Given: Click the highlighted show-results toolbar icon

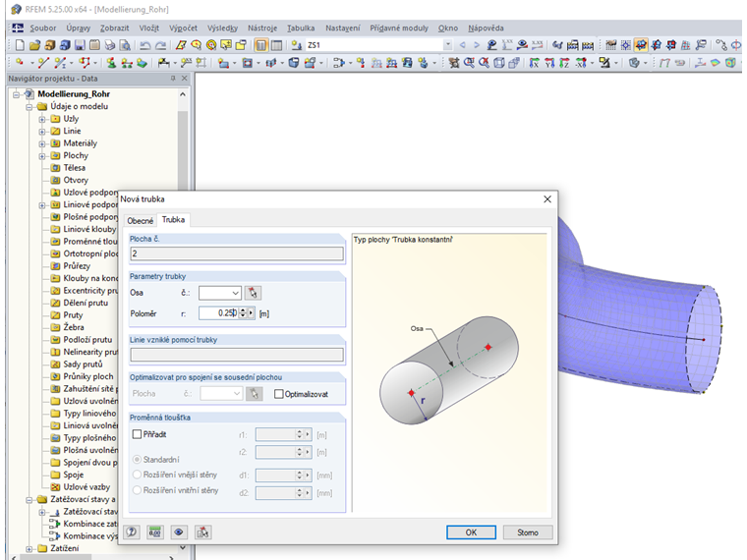Looking at the screenshot, I should click(x=641, y=45).
